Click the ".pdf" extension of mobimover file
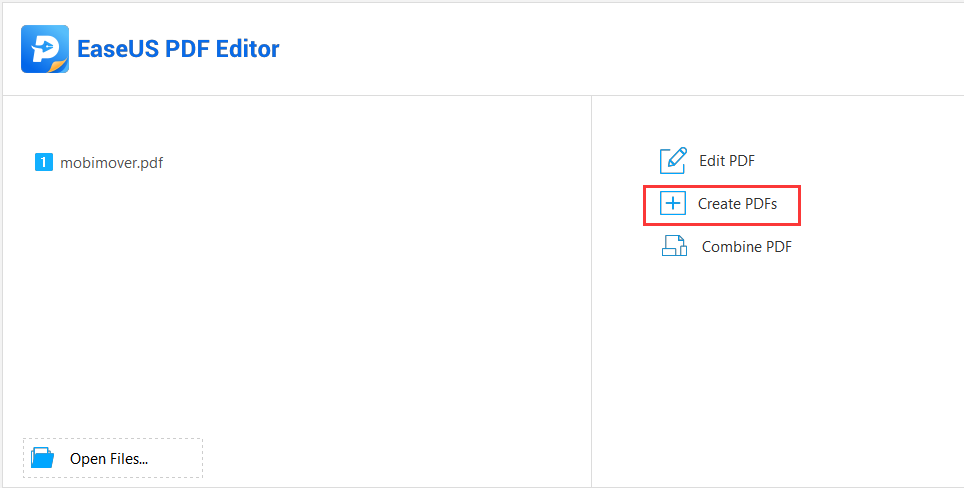 (x=151, y=163)
